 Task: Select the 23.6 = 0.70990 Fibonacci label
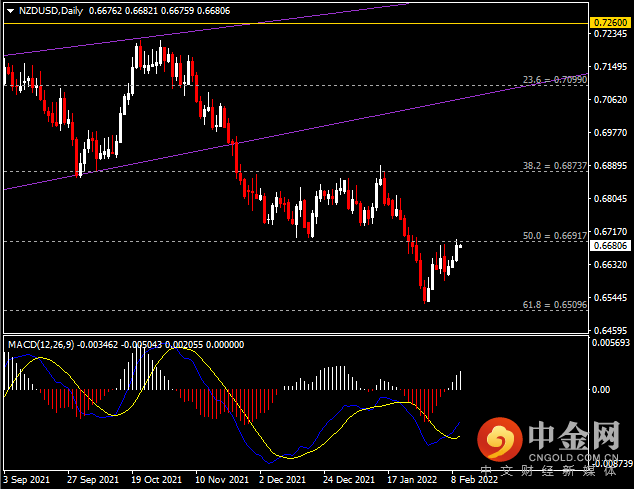tap(553, 81)
